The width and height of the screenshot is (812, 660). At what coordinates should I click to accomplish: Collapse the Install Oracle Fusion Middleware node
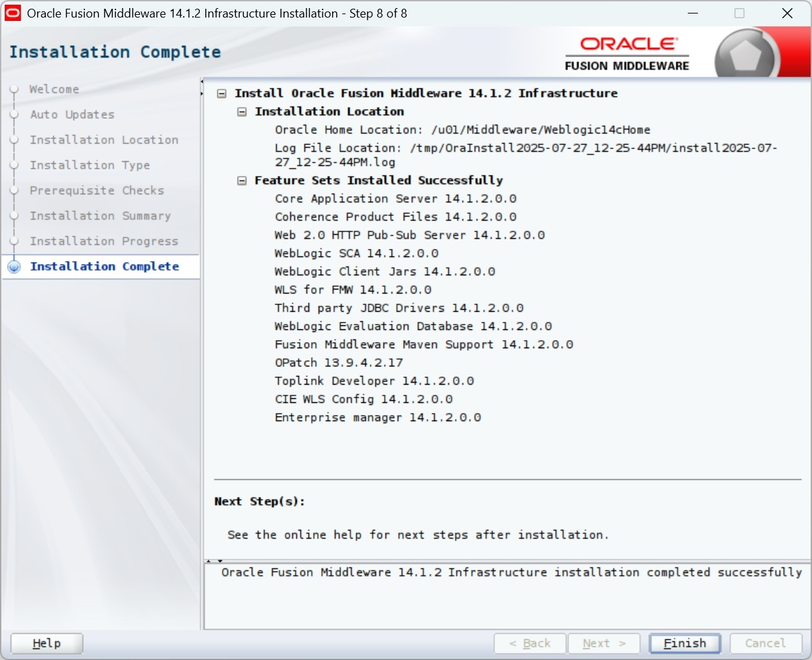[221, 94]
